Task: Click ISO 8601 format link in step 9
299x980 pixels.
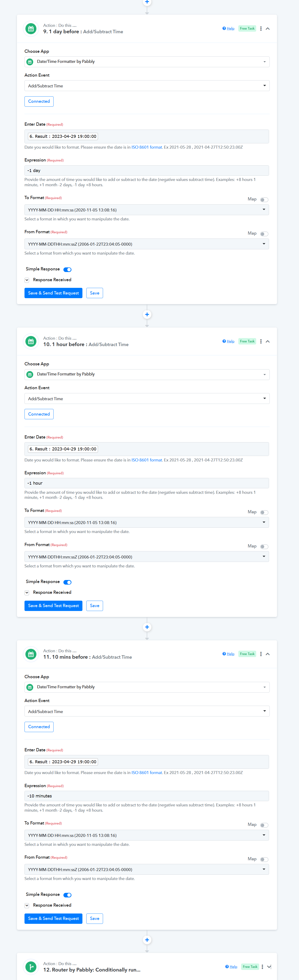Action: (147, 147)
